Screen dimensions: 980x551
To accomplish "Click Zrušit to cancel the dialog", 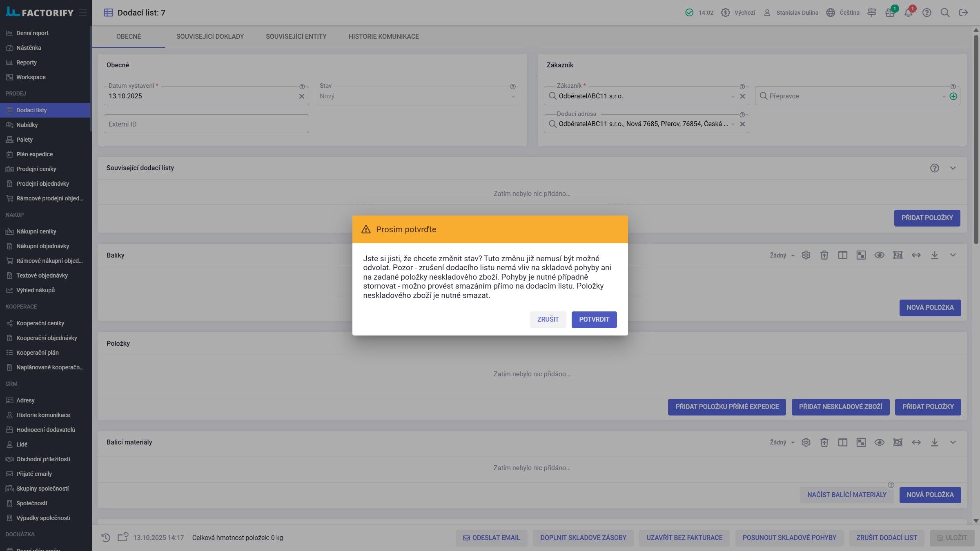I will [548, 319].
